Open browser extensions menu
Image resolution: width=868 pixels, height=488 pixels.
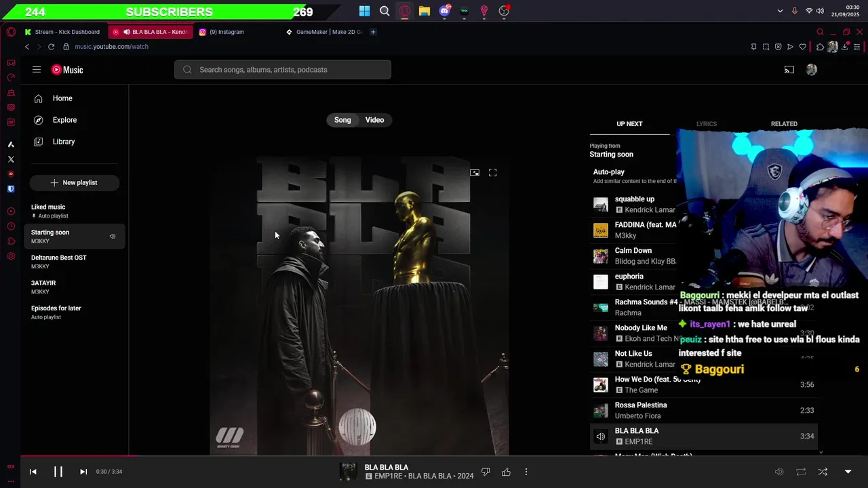(x=820, y=47)
